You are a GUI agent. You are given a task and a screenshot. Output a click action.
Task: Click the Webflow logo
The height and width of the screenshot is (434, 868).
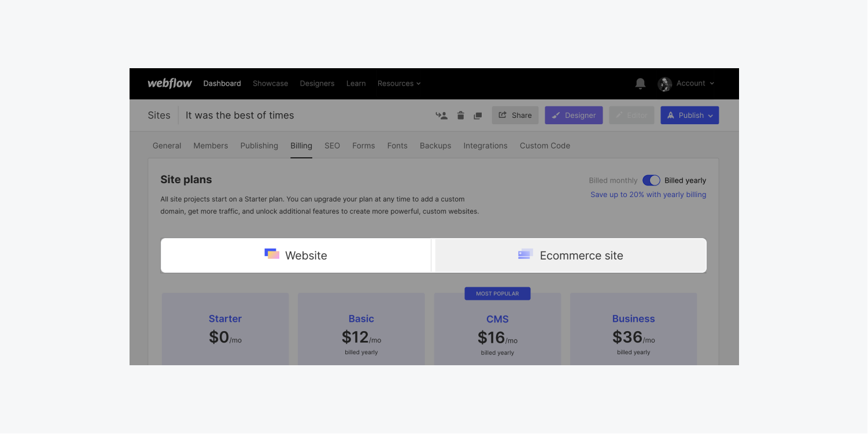click(169, 83)
